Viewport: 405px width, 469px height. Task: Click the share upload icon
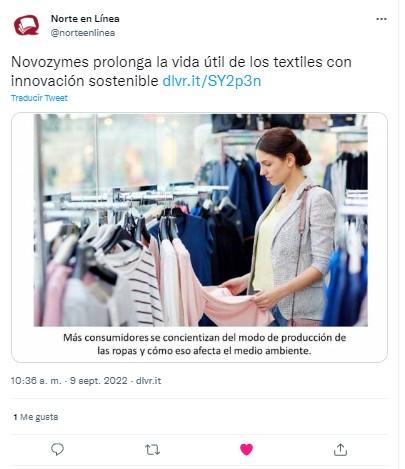(x=340, y=449)
